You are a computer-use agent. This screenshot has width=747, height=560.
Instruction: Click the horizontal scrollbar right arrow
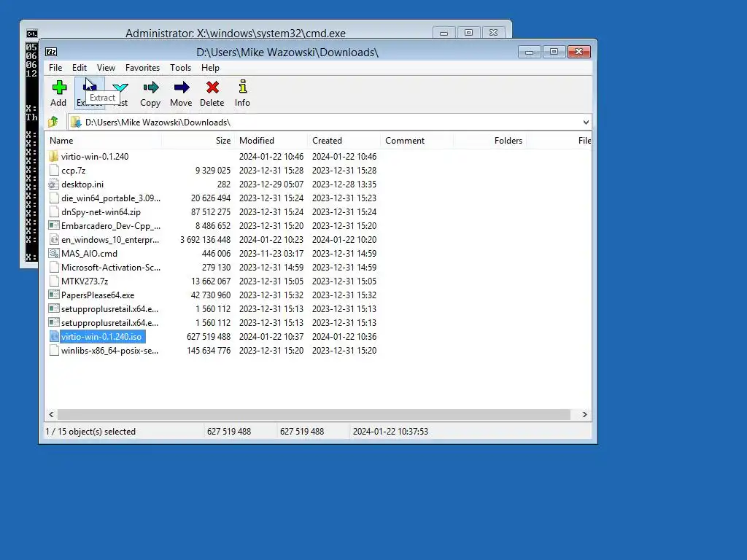pyautogui.click(x=584, y=415)
